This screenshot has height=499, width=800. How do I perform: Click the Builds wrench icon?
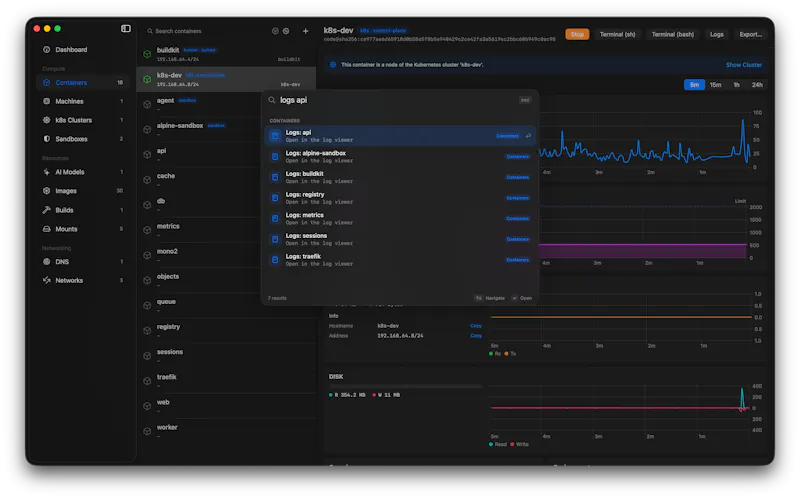point(46,210)
